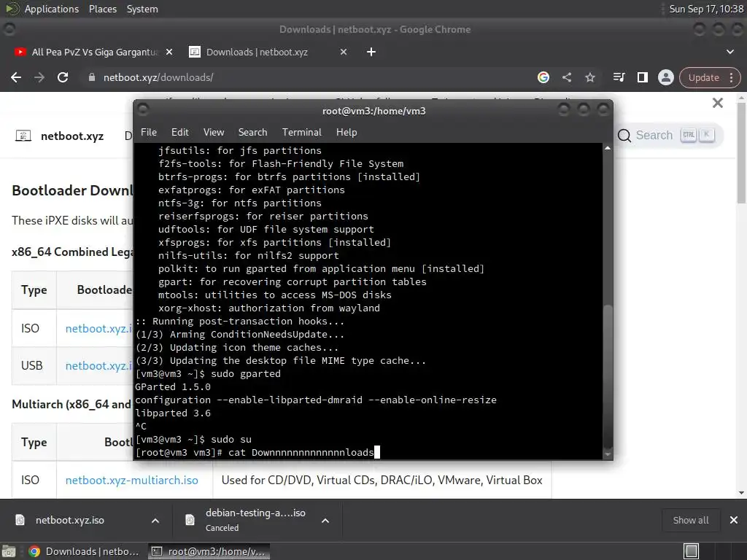This screenshot has height=560, width=747.
Task: Expand debian-testing download options chevron
Action: [325, 521]
